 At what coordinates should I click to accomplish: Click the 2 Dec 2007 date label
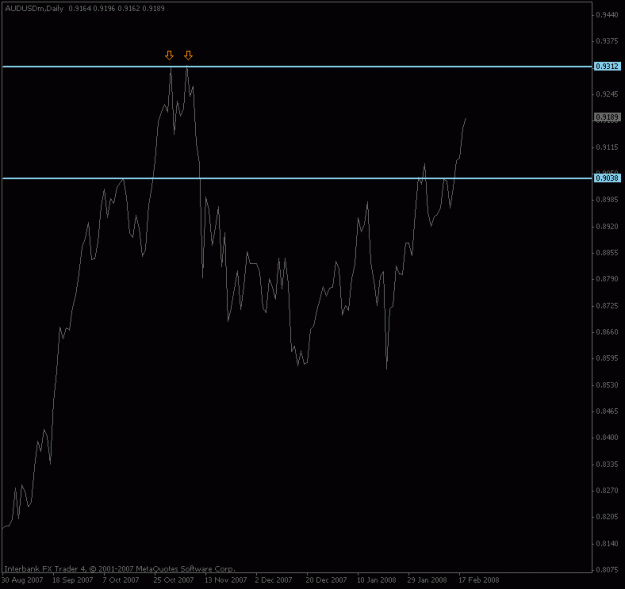point(274,580)
